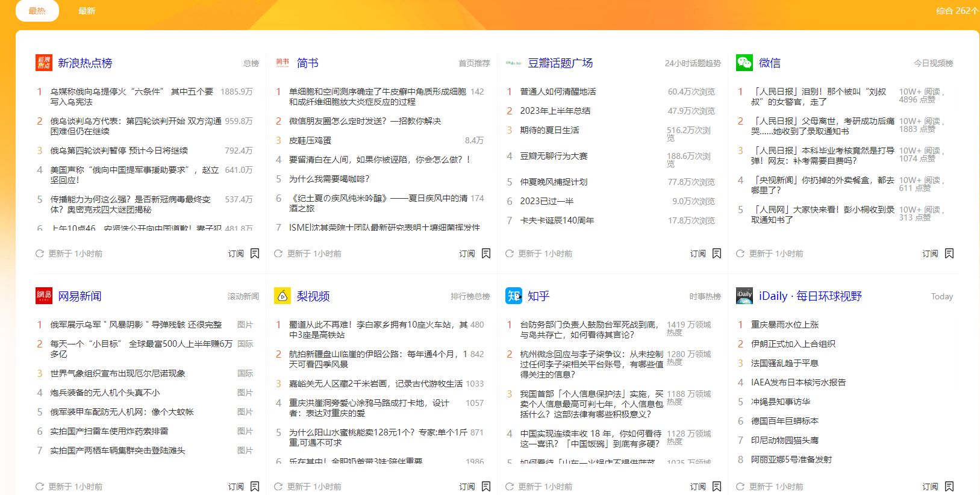Click refresh icon in iDaily card
Screen dimensions: 980x495
[740, 487]
